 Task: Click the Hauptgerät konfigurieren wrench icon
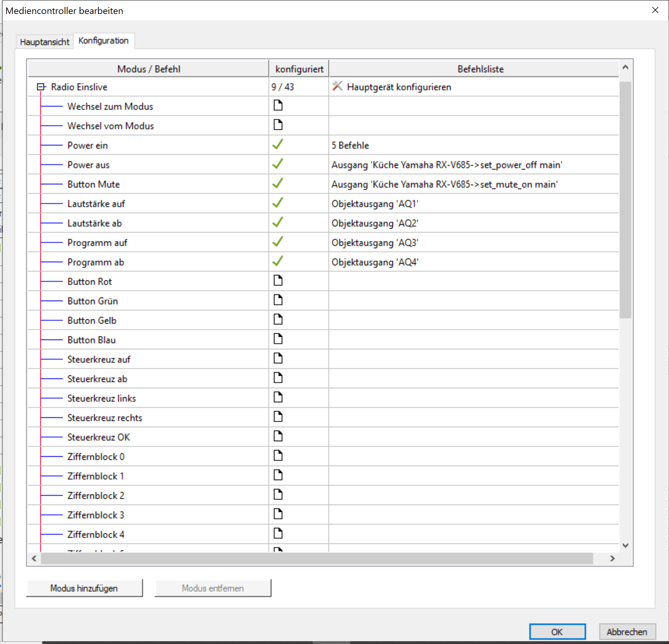pyautogui.click(x=337, y=86)
